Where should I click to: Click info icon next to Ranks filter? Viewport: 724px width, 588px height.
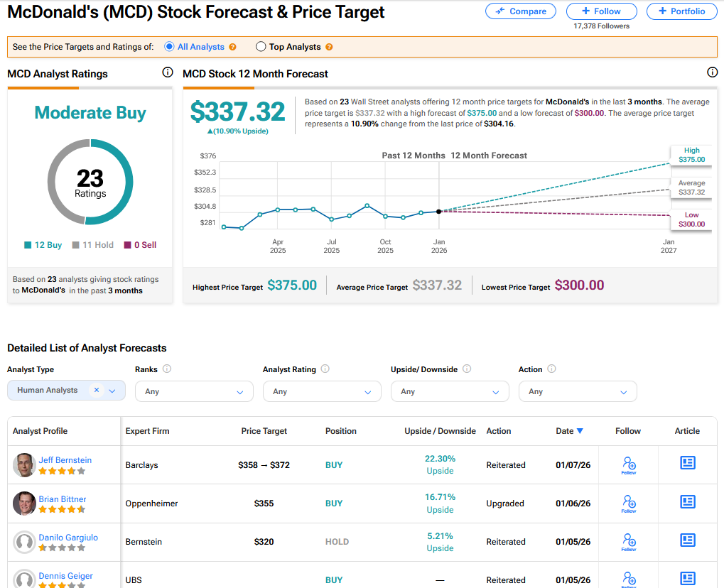point(167,369)
